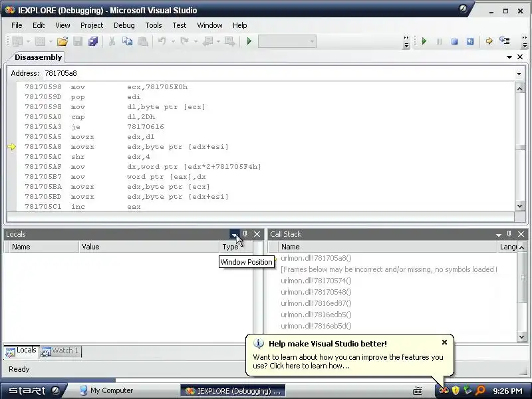
Task: Click the Name column header in Locals
Action: tap(44, 247)
